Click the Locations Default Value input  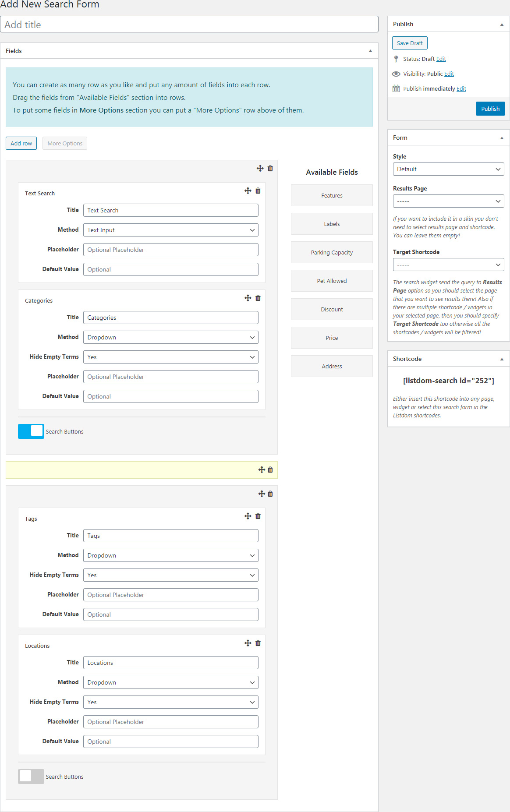click(171, 741)
